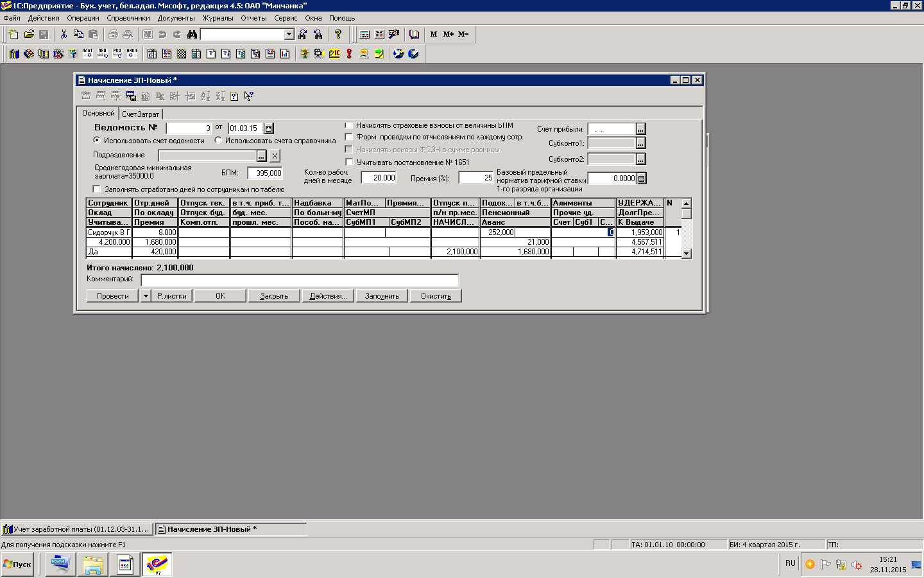This screenshot has width=924, height=578.
Task: Click the document description help icon
Action: 234,96
